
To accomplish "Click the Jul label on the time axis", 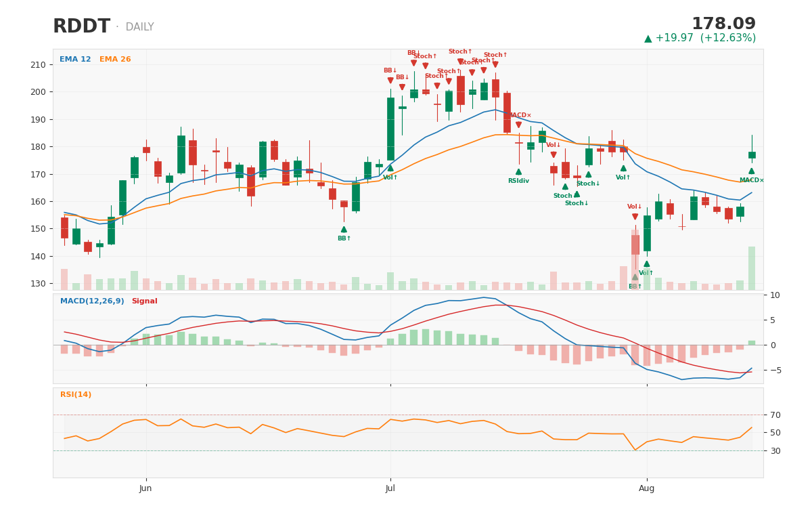I will tap(390, 488).
